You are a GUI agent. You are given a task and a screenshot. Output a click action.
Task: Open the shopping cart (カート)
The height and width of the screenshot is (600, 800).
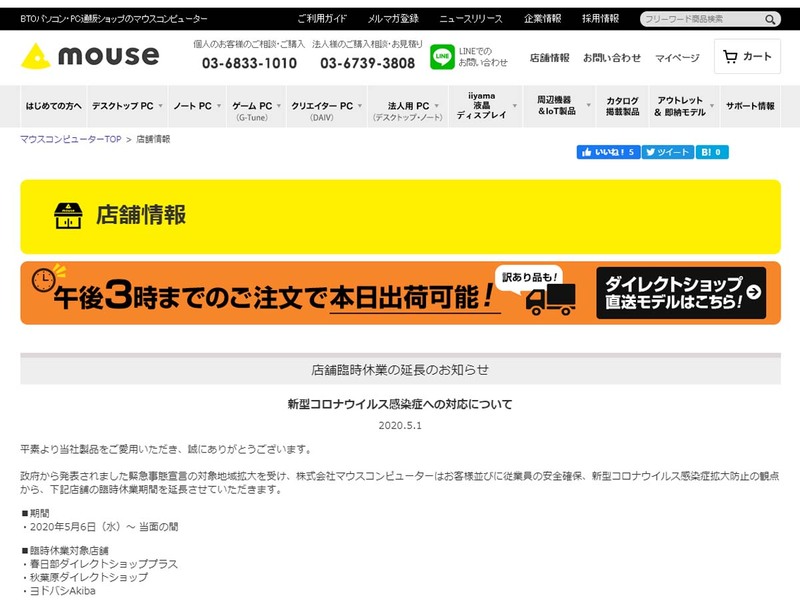coord(747,57)
